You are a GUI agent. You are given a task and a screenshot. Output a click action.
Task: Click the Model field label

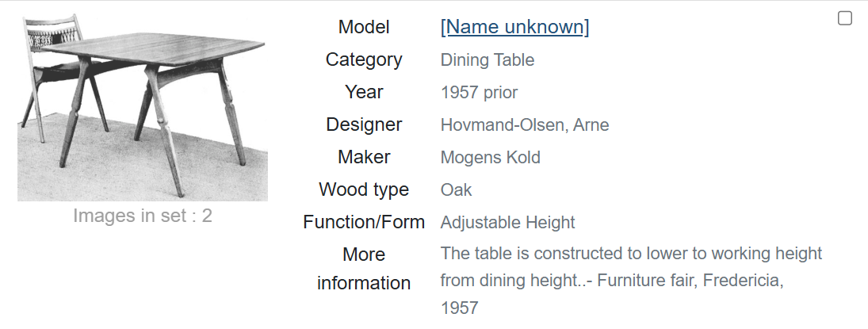364,27
